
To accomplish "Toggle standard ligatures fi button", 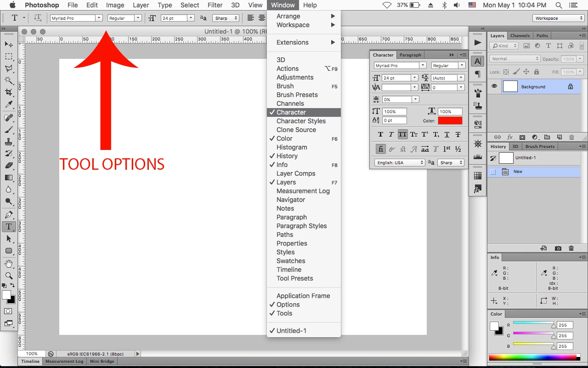I will click(x=380, y=149).
